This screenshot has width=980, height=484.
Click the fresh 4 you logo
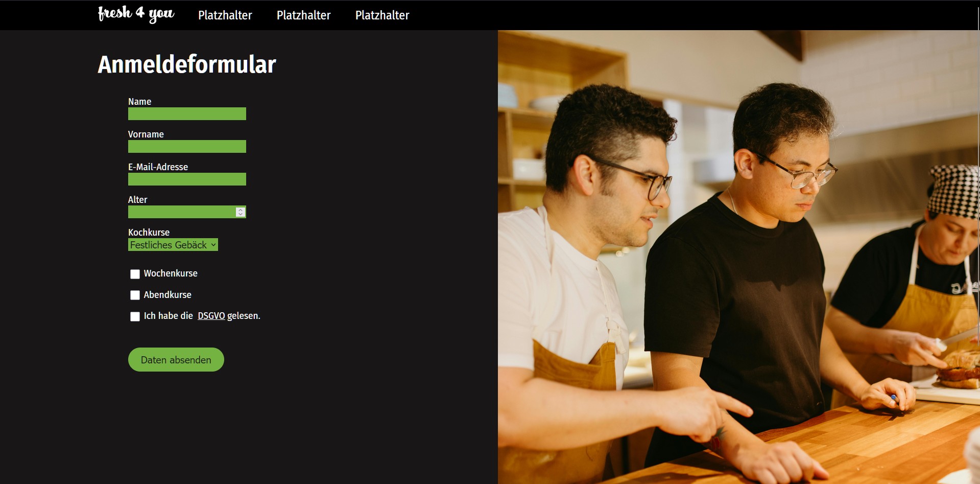pos(136,14)
